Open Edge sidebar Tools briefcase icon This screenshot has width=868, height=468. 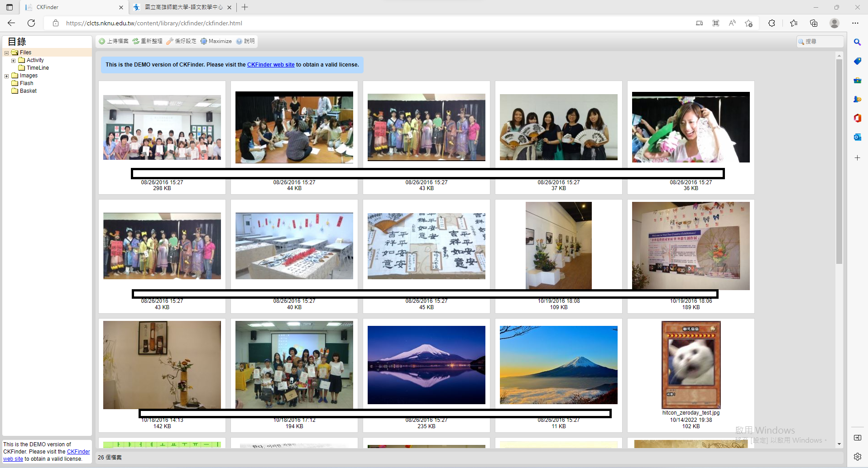pyautogui.click(x=857, y=80)
